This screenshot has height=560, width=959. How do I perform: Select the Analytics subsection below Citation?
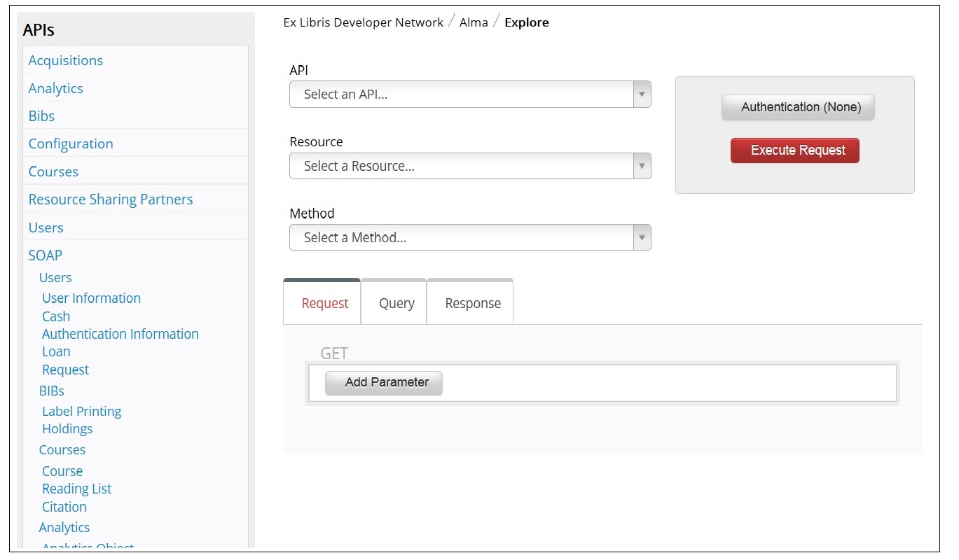click(64, 527)
